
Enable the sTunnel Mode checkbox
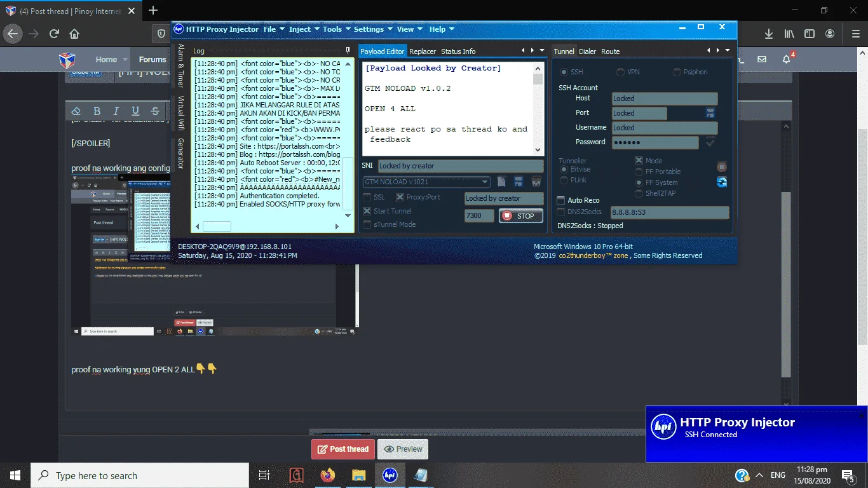click(367, 224)
